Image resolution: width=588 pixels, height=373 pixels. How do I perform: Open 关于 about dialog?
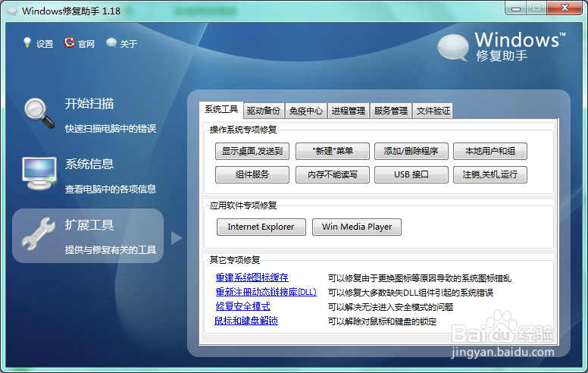tap(129, 44)
